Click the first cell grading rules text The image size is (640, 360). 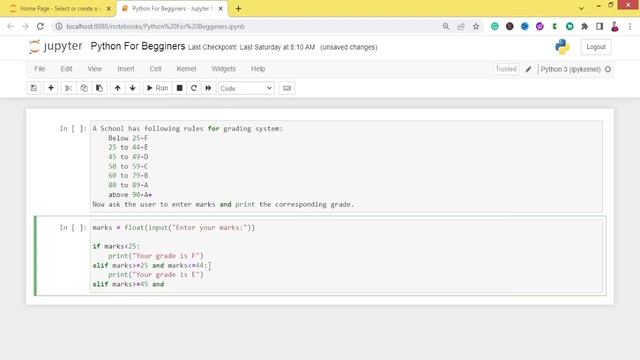coord(346,167)
